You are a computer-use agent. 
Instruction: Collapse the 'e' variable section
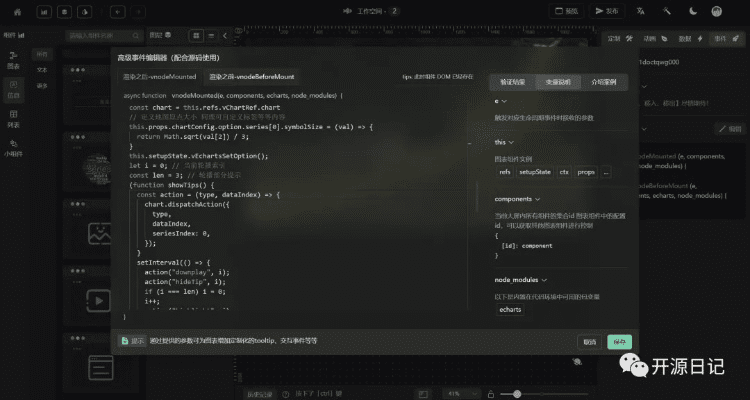point(504,101)
